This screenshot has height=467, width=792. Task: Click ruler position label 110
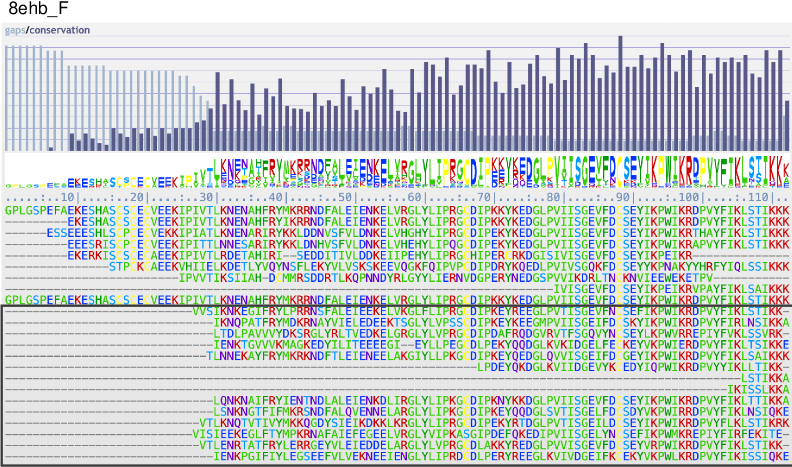pyautogui.click(x=758, y=197)
